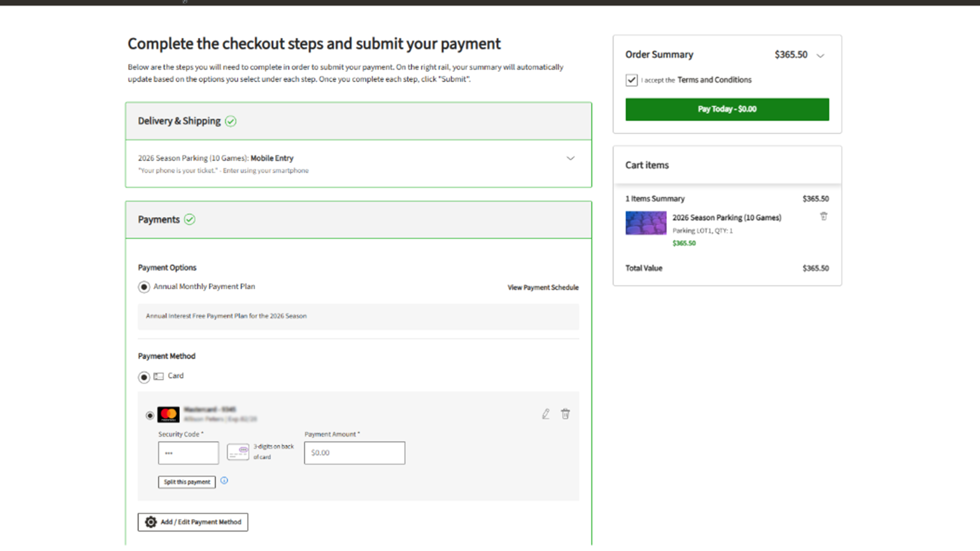
Task: Remove 2026 Season Parking from cart
Action: (x=823, y=216)
